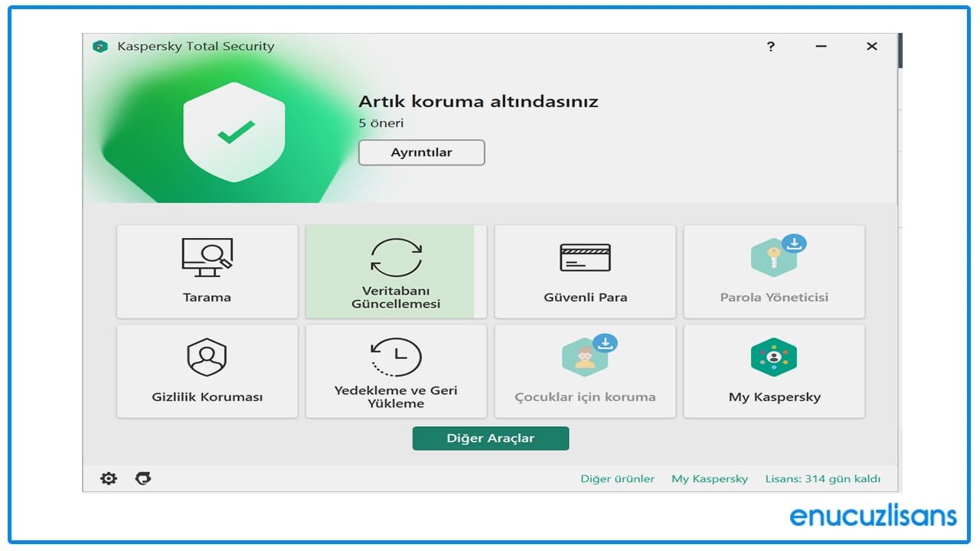The height and width of the screenshot is (551, 980).
Task: Minimize the Kaspersky window
Action: (x=821, y=47)
